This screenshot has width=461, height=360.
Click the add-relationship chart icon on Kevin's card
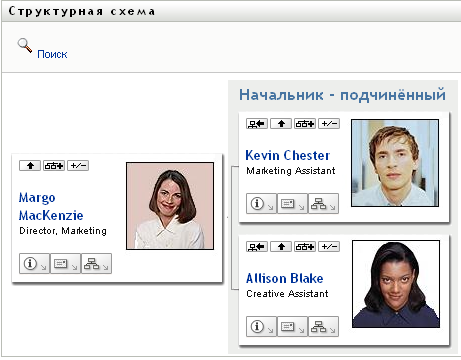click(305, 124)
